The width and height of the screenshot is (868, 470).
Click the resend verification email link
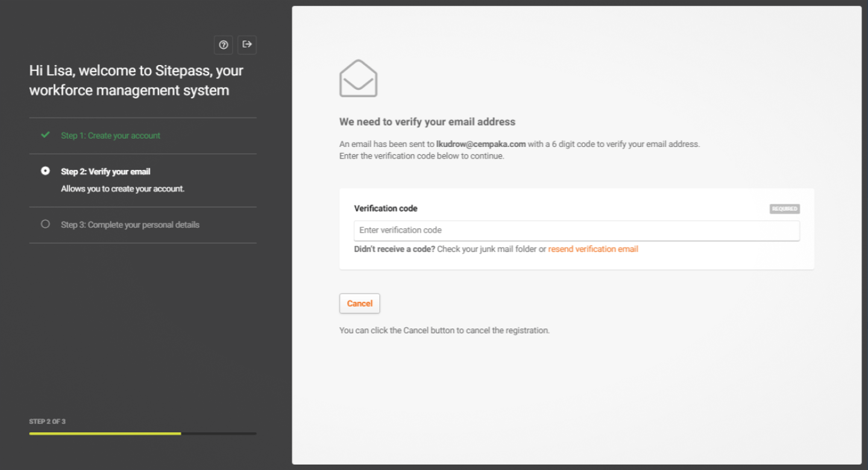point(593,249)
